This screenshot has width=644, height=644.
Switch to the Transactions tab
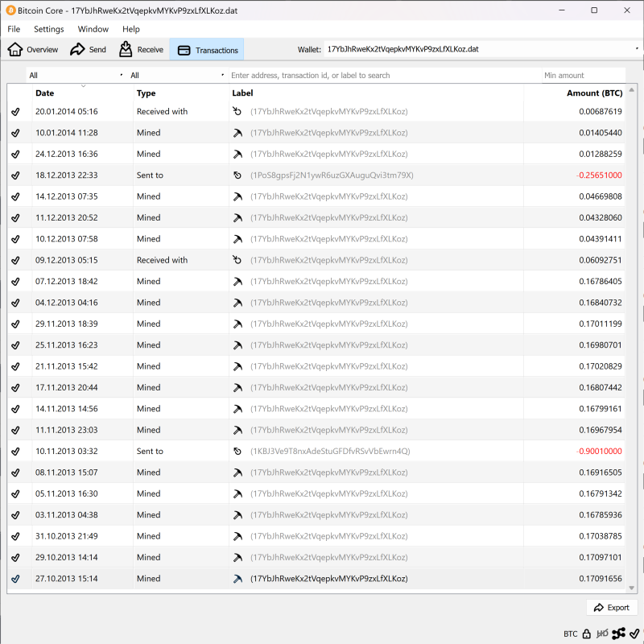(x=207, y=50)
